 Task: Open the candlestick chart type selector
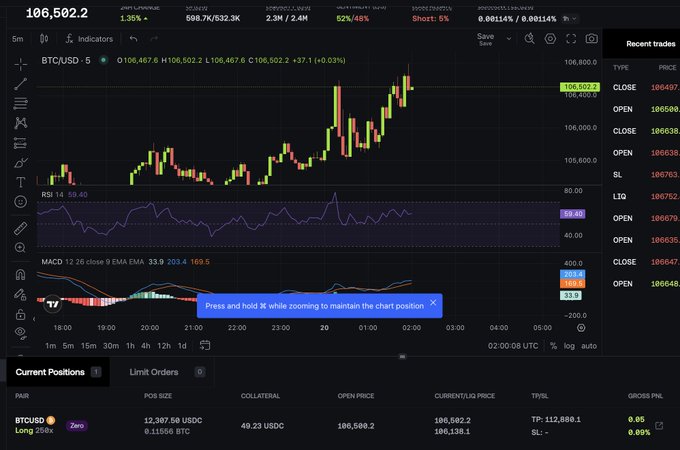44,39
